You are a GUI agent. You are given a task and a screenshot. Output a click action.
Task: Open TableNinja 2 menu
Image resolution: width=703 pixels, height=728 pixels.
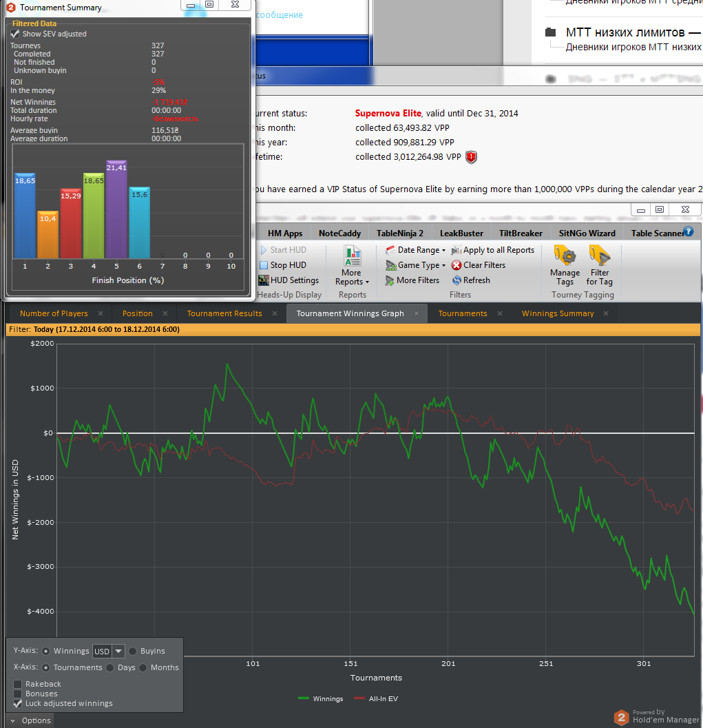click(x=400, y=233)
